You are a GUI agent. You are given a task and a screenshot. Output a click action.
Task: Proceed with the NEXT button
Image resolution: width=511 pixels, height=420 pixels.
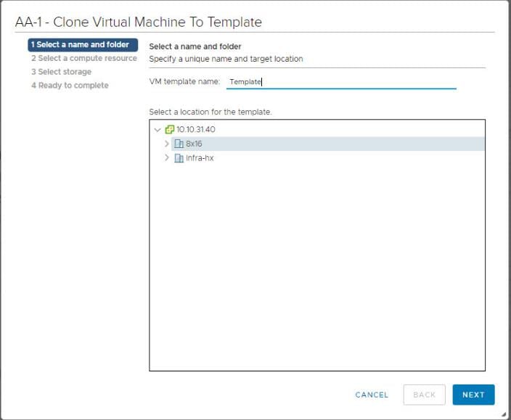tap(473, 395)
